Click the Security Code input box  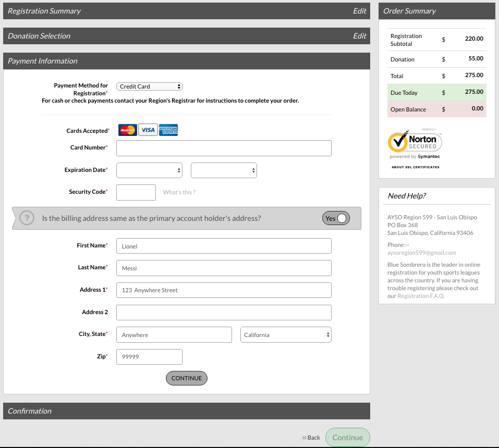click(136, 192)
